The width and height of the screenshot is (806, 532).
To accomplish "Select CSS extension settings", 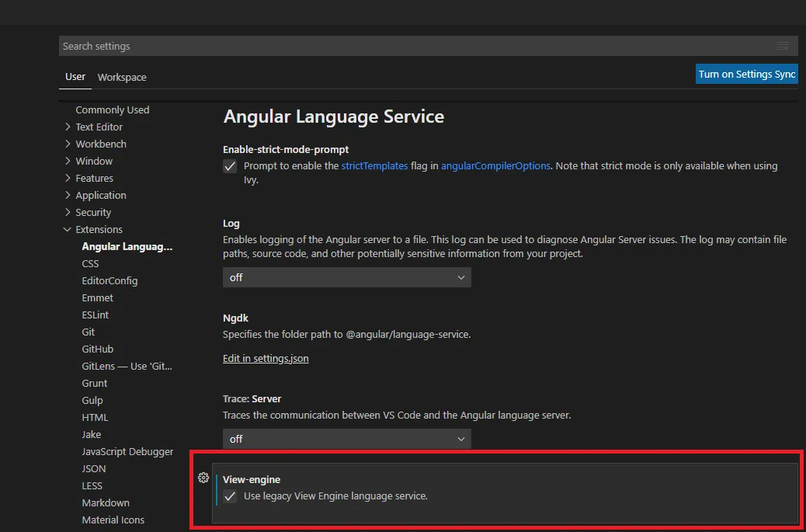I will pyautogui.click(x=91, y=264).
